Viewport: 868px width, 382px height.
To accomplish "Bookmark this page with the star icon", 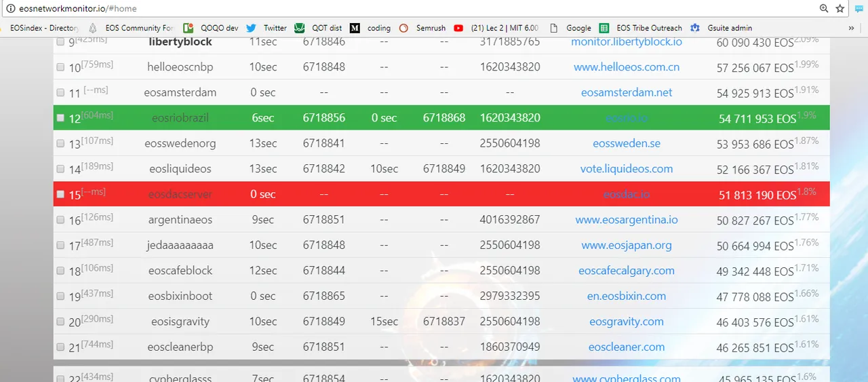I will click(840, 8).
